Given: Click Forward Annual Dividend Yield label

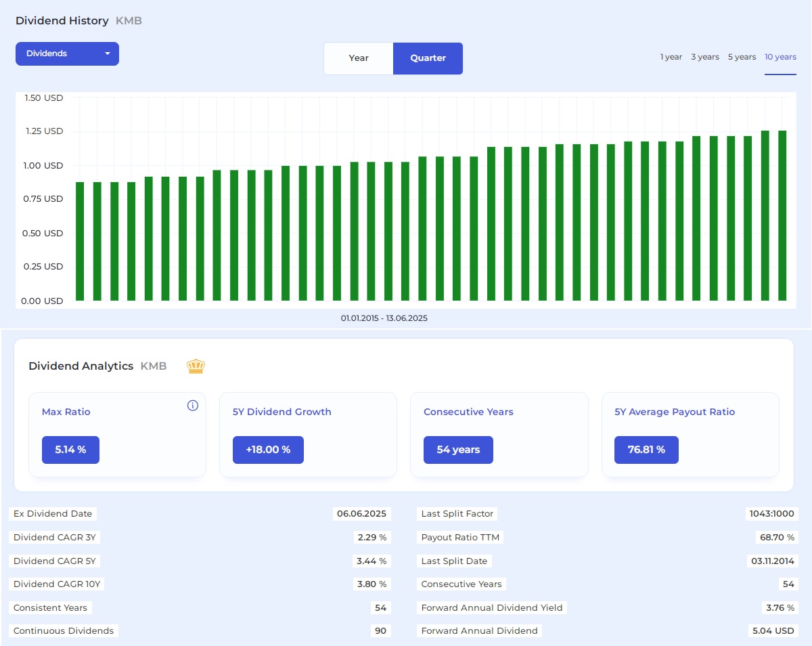Looking at the screenshot, I should pos(492,608).
